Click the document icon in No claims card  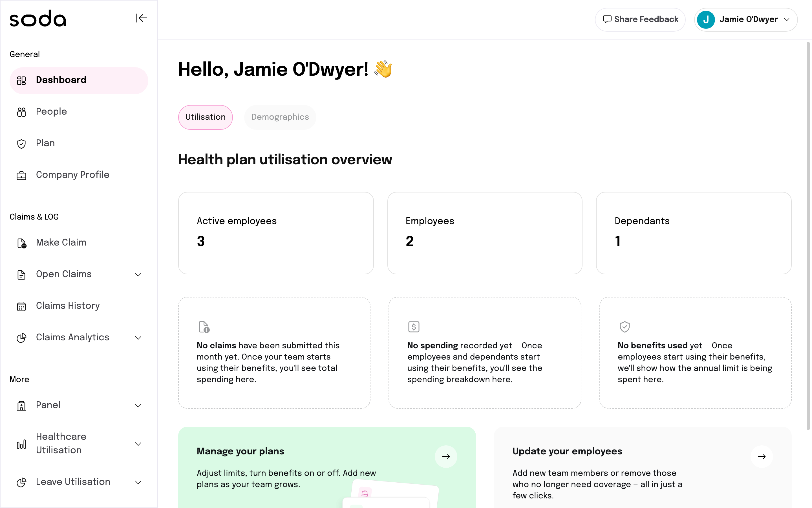coord(204,327)
